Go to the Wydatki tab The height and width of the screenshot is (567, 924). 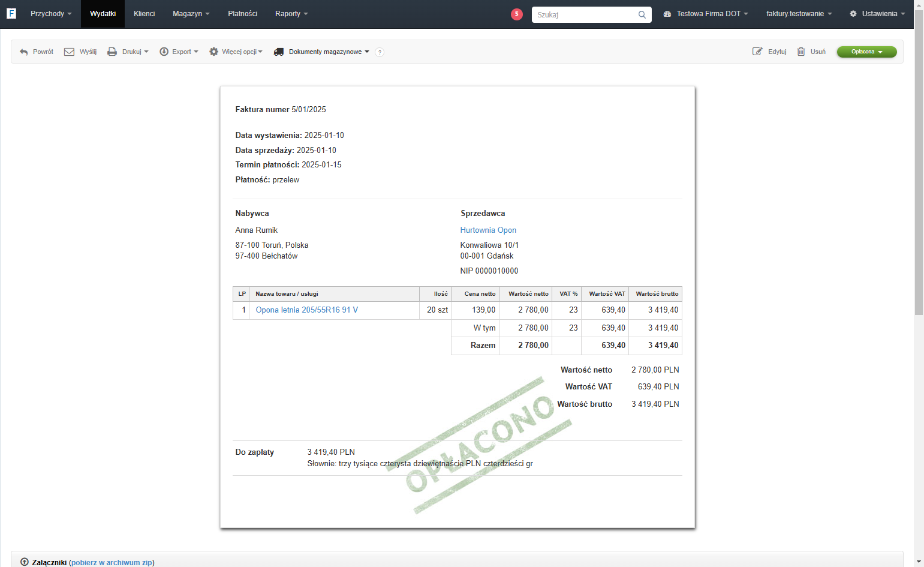coord(103,14)
